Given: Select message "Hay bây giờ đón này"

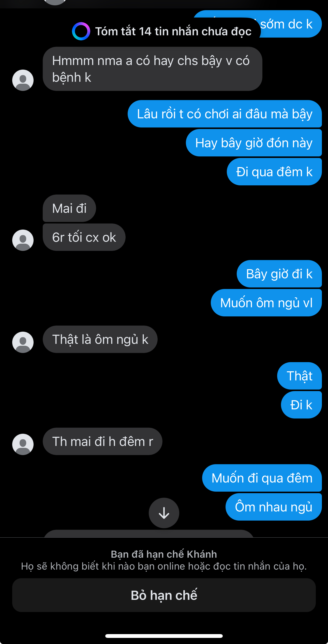Looking at the screenshot, I should [254, 143].
